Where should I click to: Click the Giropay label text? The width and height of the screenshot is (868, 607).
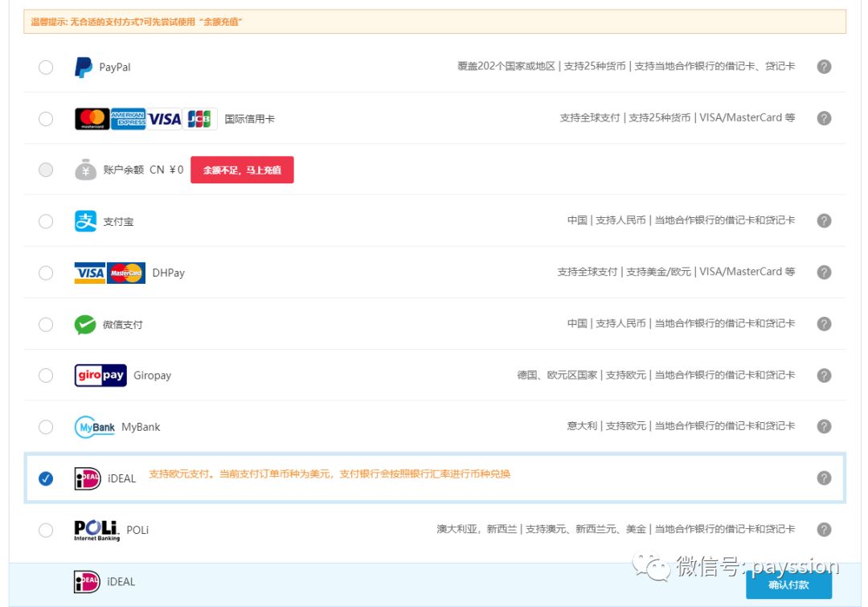coord(152,375)
